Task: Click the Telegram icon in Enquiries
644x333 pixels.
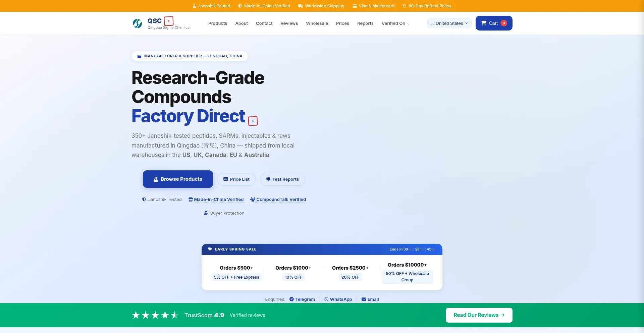Action: (291, 299)
